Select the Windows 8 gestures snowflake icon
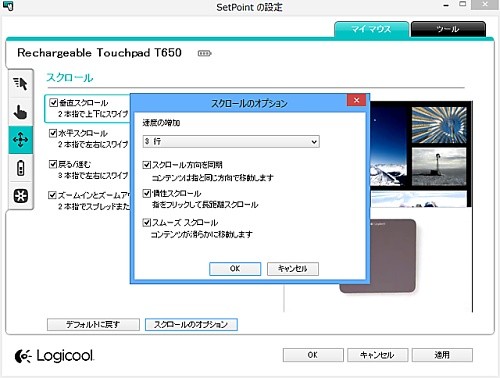 coord(20,196)
